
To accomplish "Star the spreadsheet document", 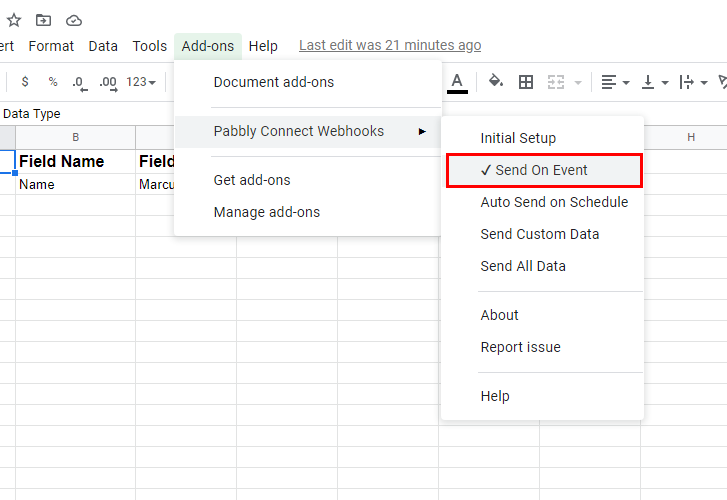I will point(13,20).
